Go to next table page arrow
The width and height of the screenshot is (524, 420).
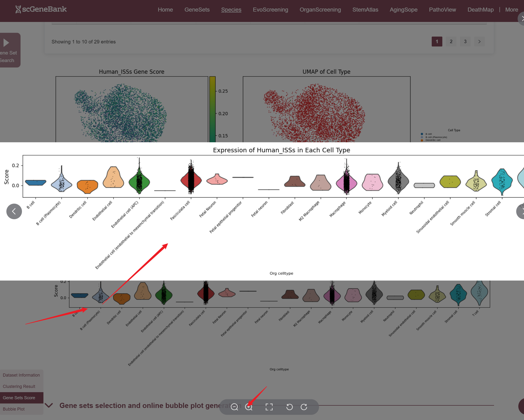pos(479,42)
